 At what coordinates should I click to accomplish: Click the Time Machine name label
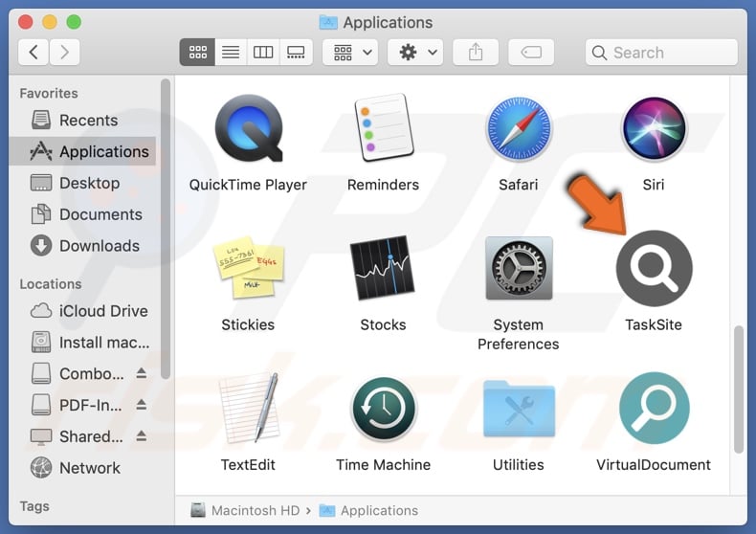point(384,464)
